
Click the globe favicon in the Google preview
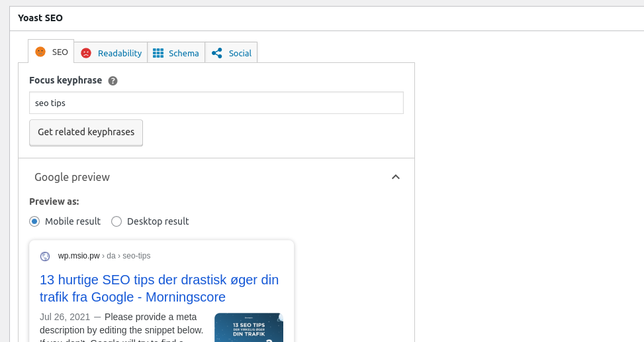(45, 256)
